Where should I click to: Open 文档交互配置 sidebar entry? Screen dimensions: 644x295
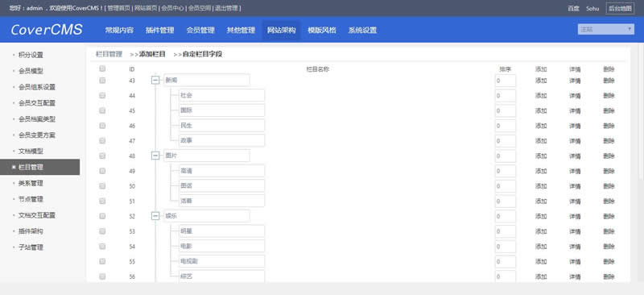point(37,215)
